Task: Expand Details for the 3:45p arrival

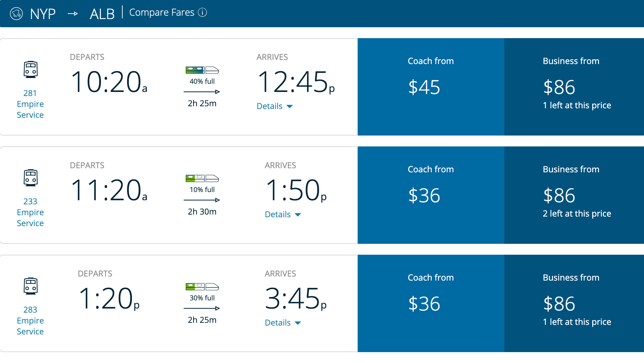Action: (283, 323)
